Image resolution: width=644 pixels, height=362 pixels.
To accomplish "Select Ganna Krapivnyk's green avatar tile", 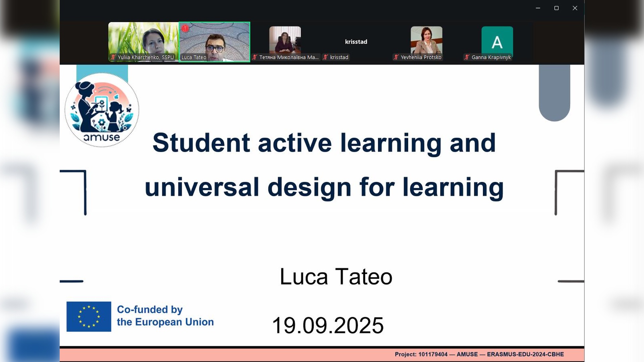I will [497, 42].
